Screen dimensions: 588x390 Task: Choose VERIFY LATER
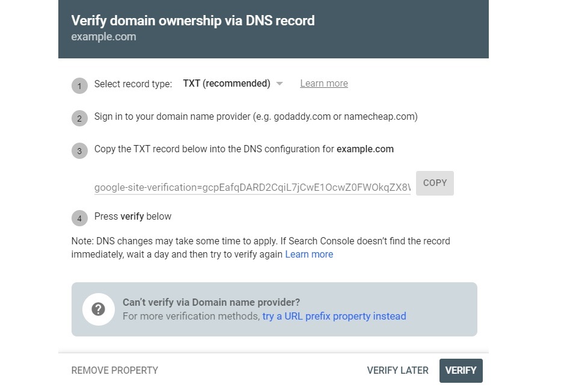(x=397, y=370)
